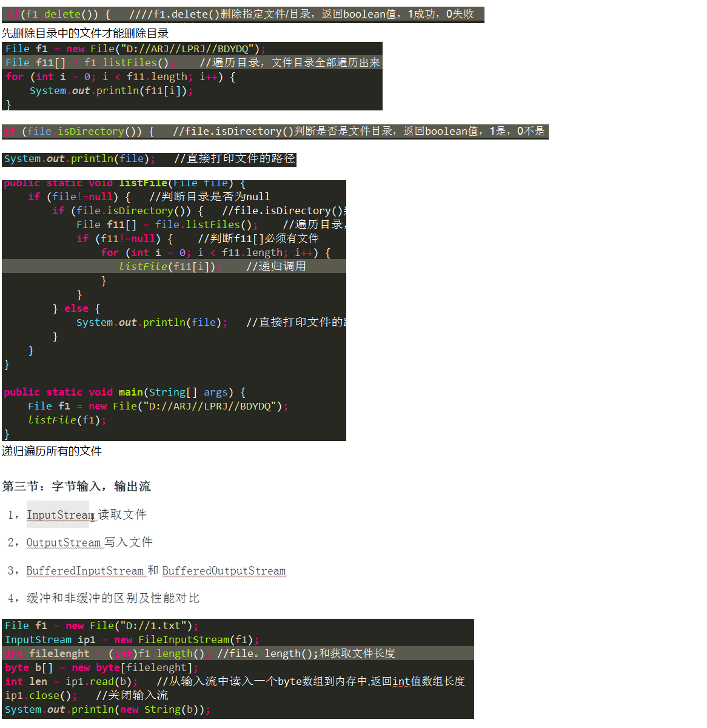Click the 'int len = ip1.read(b);' line
The width and height of the screenshot is (707, 728).
72,682
